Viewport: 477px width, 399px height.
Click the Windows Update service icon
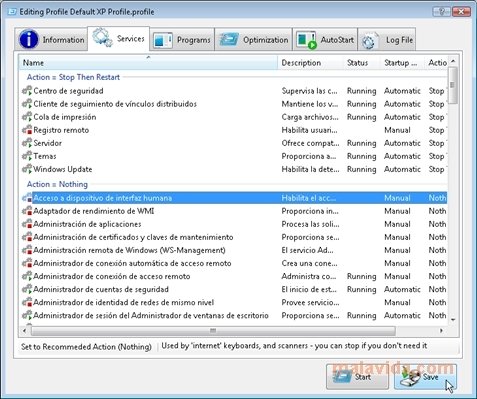pyautogui.click(x=27, y=169)
